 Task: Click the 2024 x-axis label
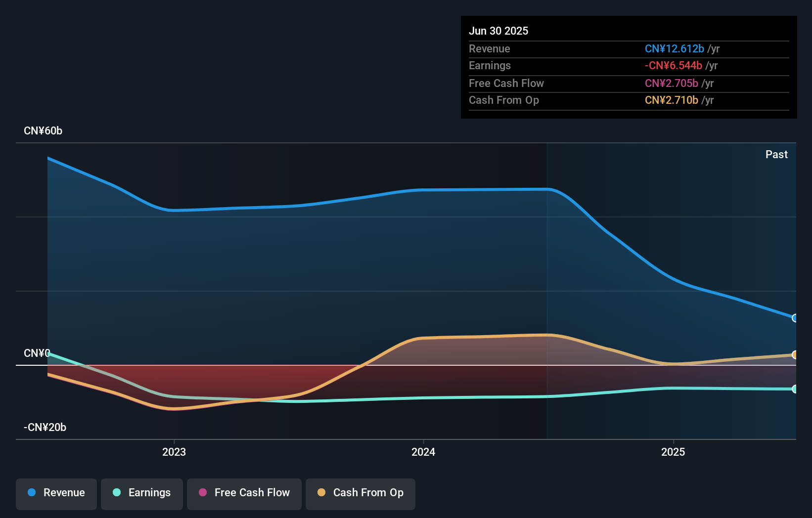423,452
